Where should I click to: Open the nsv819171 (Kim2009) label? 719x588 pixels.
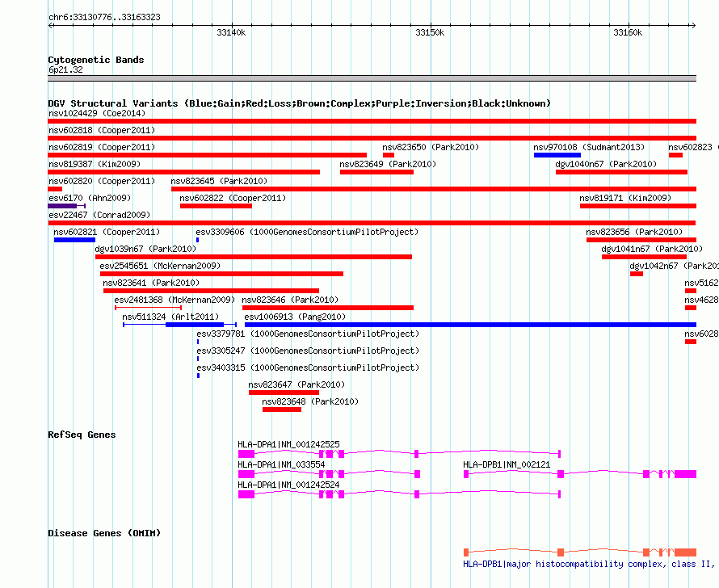pyautogui.click(x=625, y=198)
